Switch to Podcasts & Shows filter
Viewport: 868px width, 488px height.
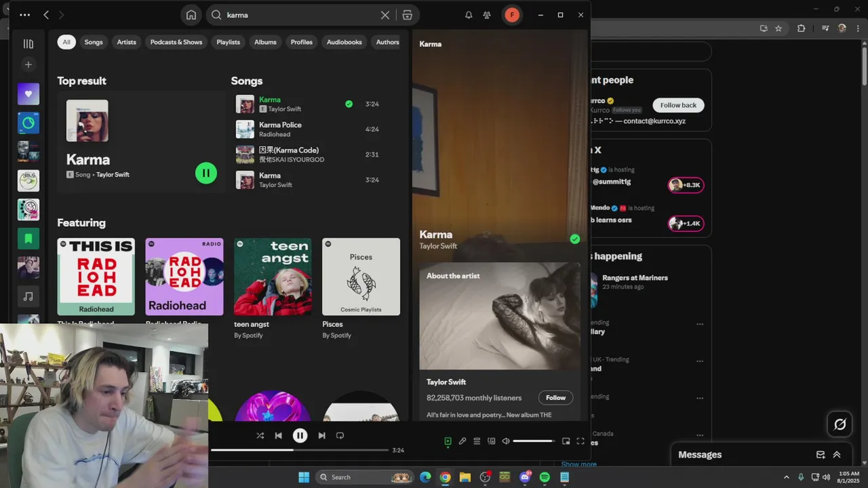(176, 42)
